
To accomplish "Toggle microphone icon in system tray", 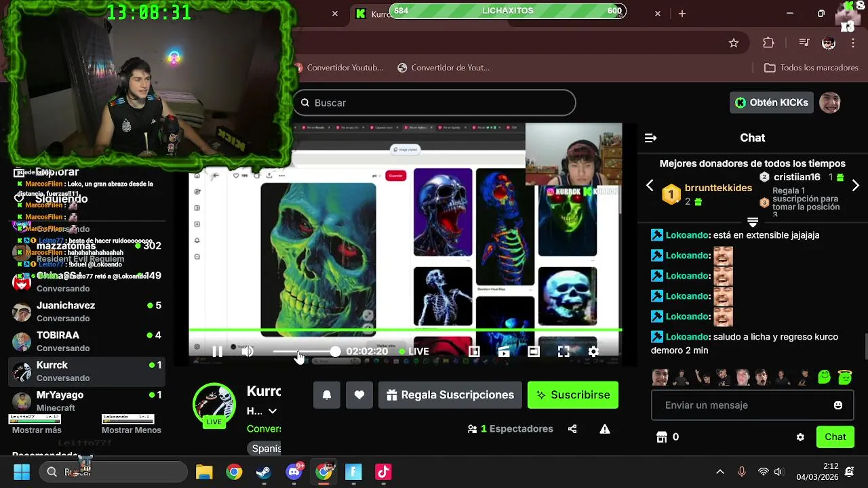I will coord(742,472).
